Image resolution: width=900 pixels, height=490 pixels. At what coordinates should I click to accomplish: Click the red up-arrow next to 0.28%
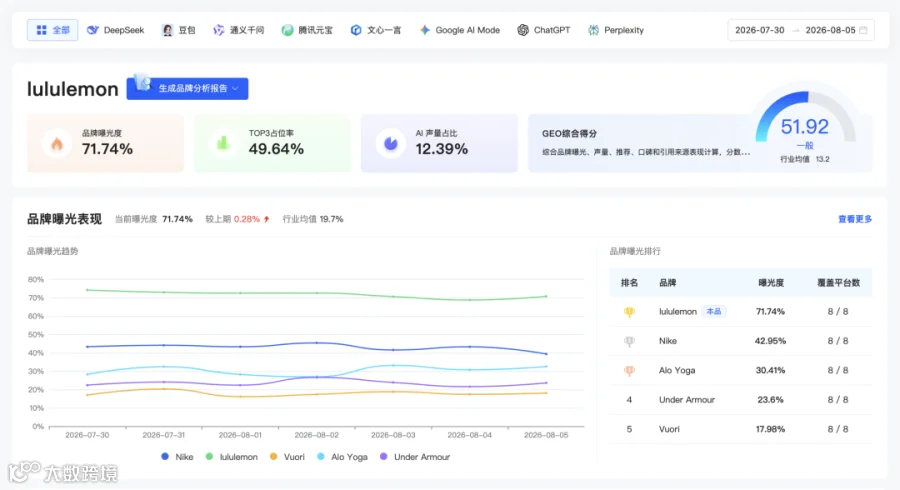click(266, 219)
